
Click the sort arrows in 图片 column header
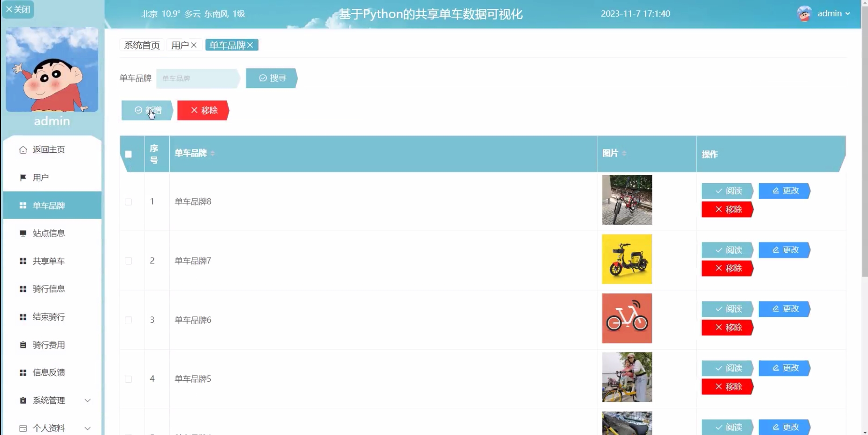624,153
